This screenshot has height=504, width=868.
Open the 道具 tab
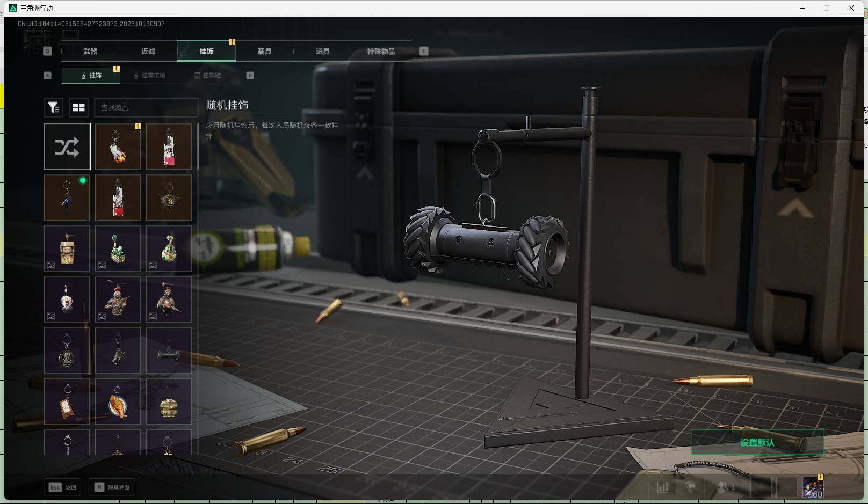coord(322,52)
